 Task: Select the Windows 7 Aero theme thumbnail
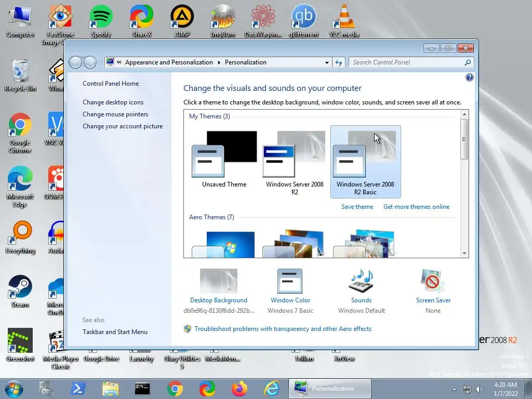click(223, 244)
